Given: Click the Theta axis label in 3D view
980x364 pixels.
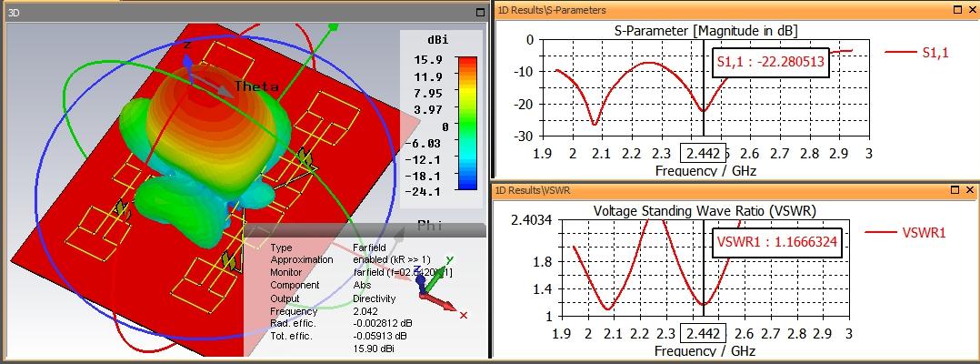Looking at the screenshot, I should coord(256,87).
